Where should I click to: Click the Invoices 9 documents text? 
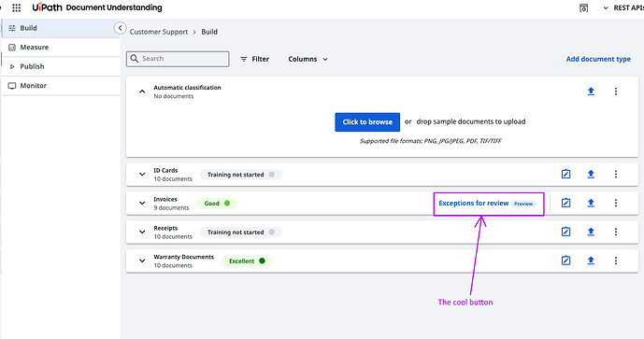(171, 207)
